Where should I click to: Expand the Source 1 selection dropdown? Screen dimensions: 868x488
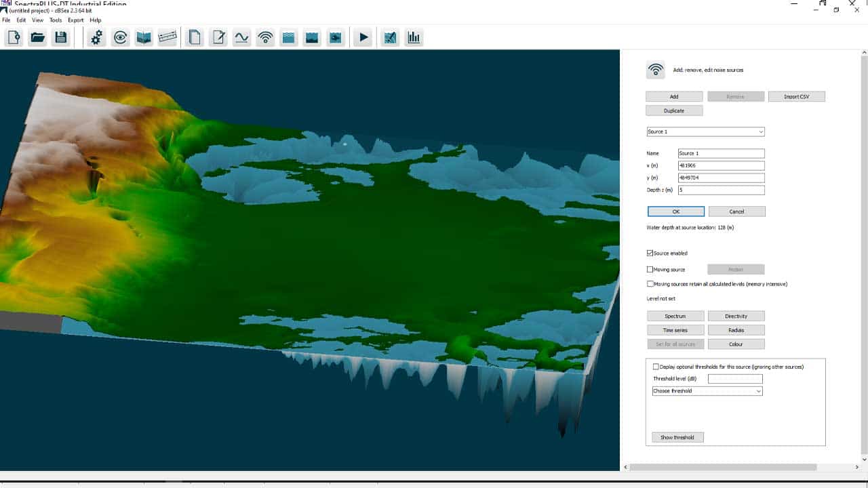(x=705, y=131)
